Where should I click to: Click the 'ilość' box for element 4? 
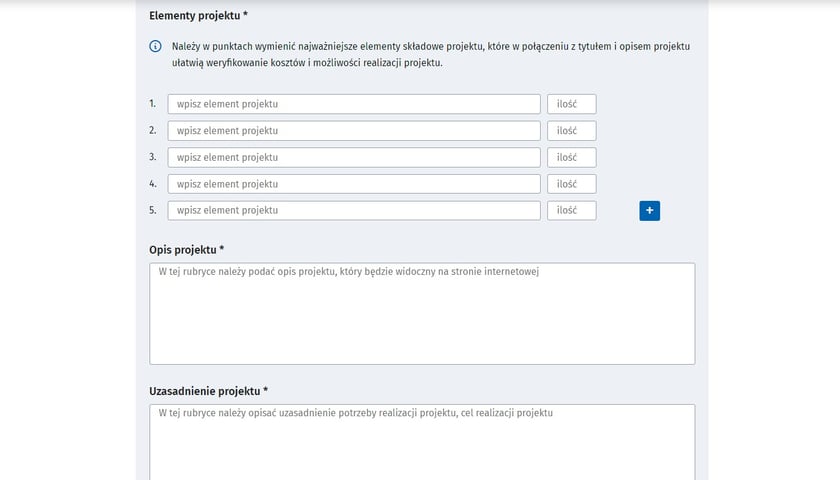point(572,184)
